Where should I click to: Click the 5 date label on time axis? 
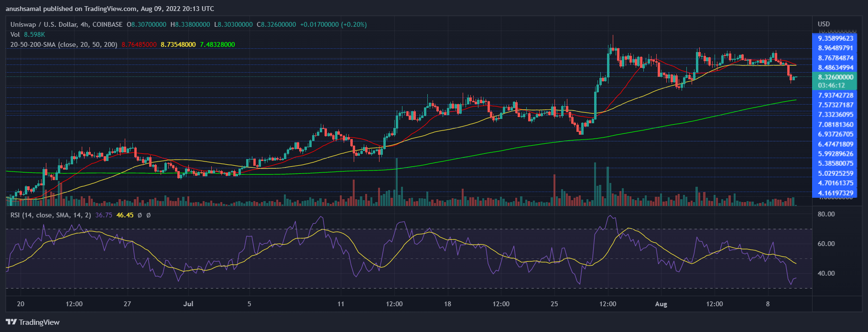click(249, 304)
